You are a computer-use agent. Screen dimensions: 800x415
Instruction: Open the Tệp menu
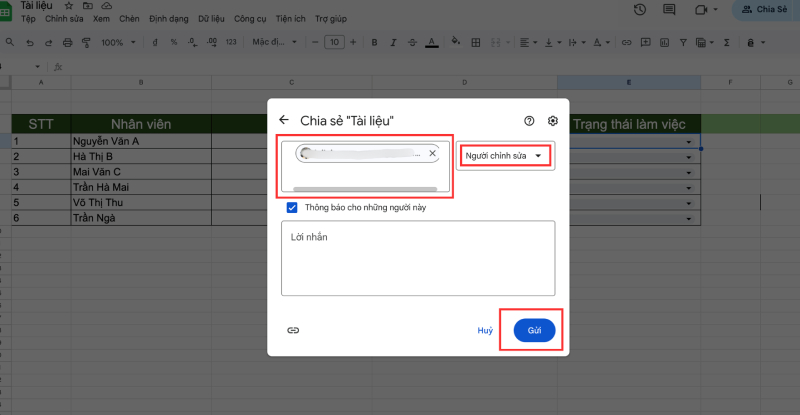28,19
